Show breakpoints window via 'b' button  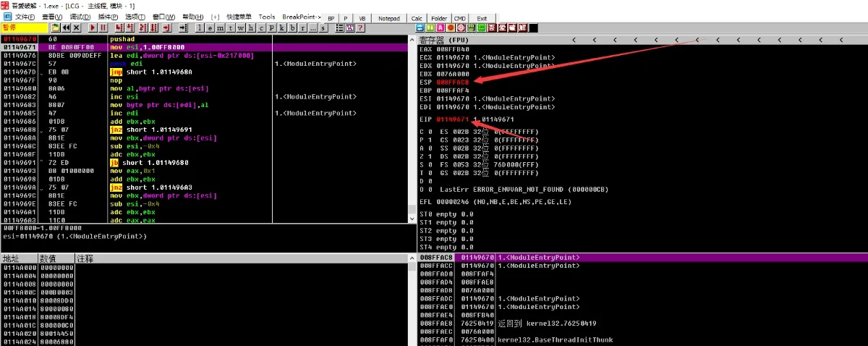tap(291, 28)
